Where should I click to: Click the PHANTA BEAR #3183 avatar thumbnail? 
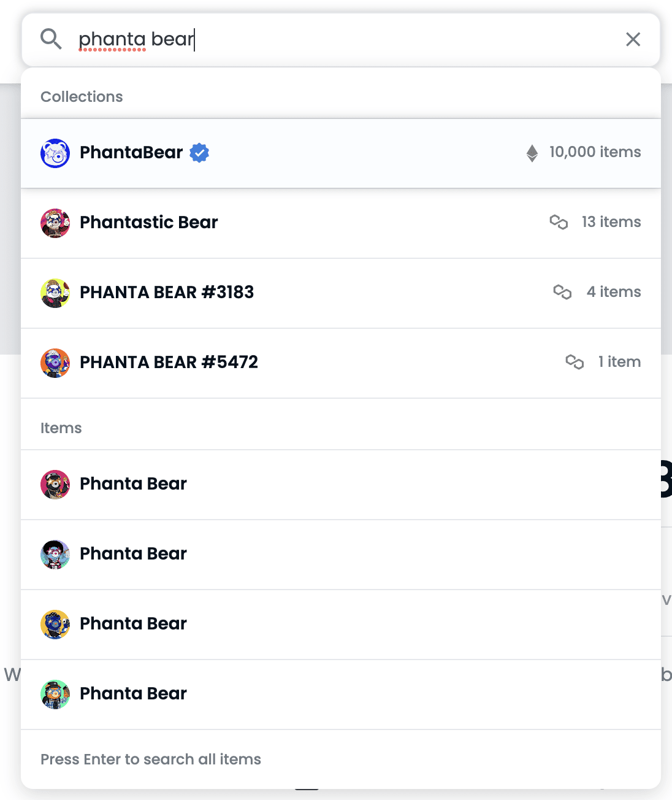55,293
